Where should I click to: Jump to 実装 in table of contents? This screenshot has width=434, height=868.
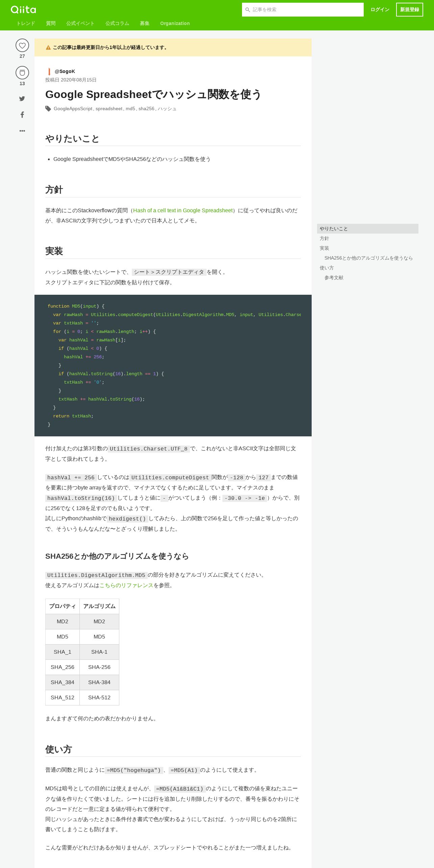pyautogui.click(x=368, y=248)
